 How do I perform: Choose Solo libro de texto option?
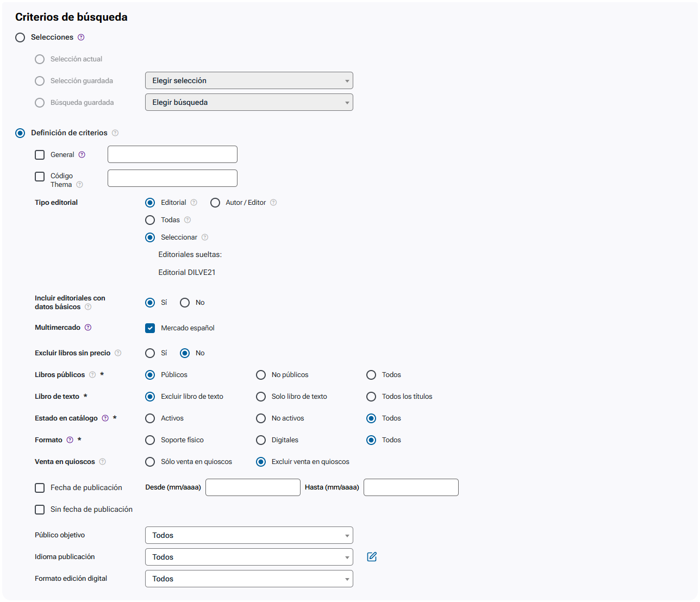261,397
